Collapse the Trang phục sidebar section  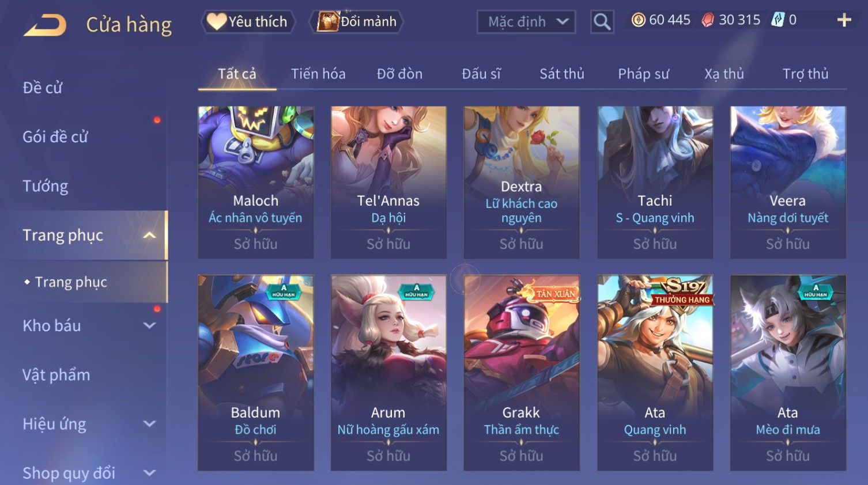click(x=150, y=235)
